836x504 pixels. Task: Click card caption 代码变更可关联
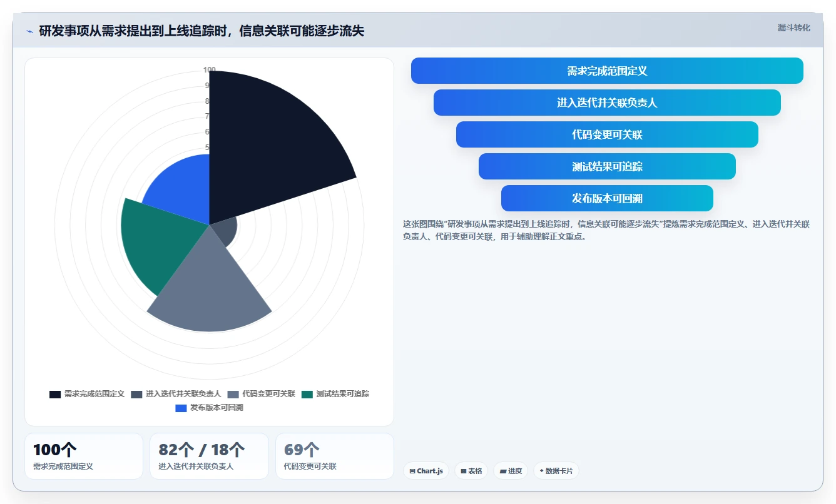(310, 466)
